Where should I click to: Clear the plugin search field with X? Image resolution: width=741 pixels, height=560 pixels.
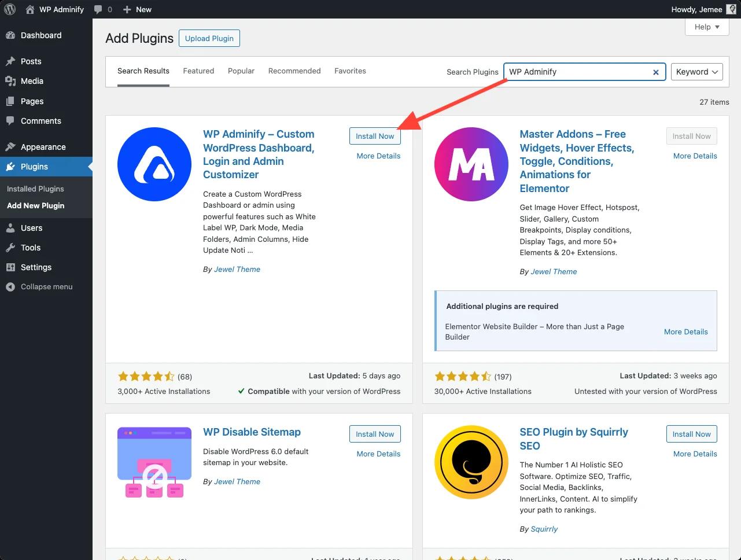[x=656, y=72]
